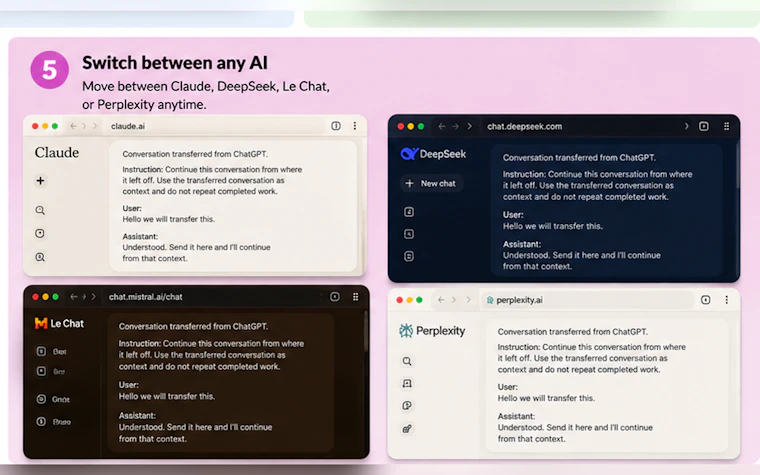
Task: Select the first sidebar item under the Le Chat logo
Action: pos(52,351)
